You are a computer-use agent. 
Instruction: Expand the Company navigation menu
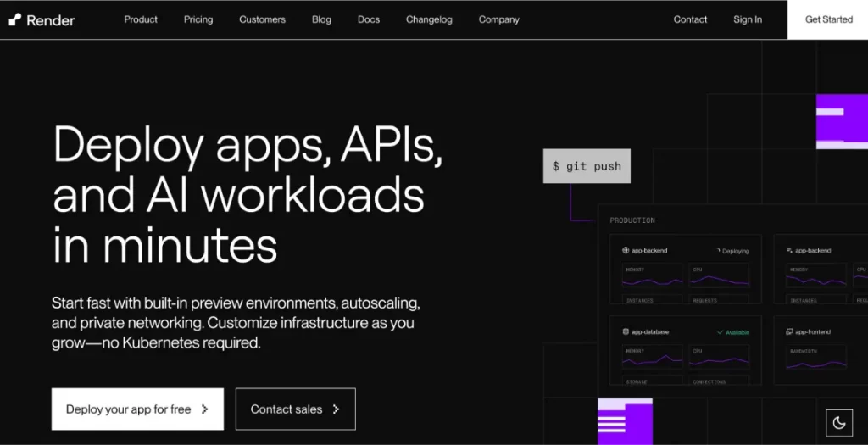tap(498, 19)
